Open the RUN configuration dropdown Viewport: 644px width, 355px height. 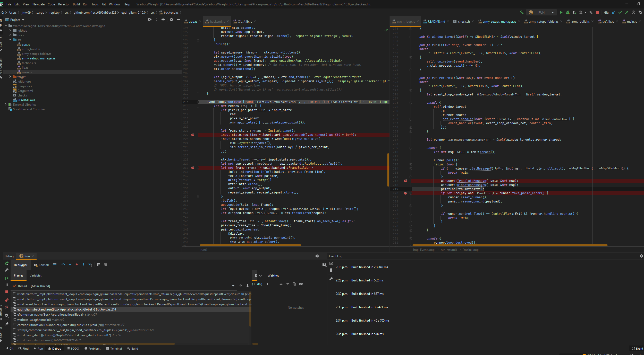[x=553, y=12]
